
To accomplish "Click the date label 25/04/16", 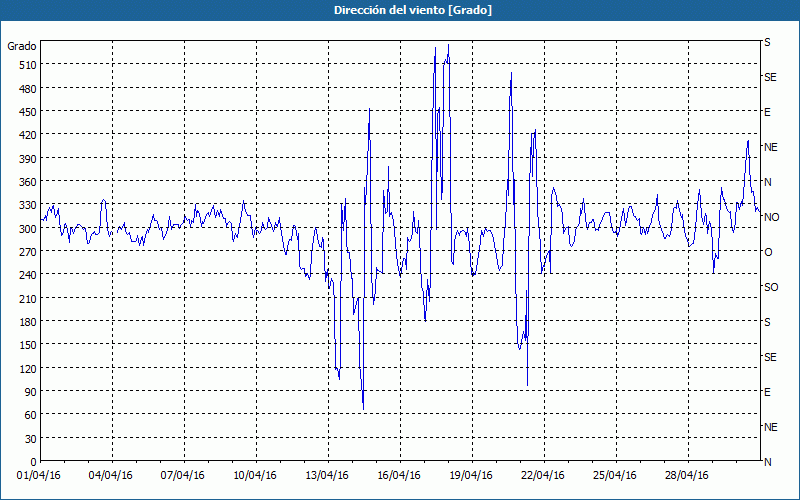I will 615,476.
